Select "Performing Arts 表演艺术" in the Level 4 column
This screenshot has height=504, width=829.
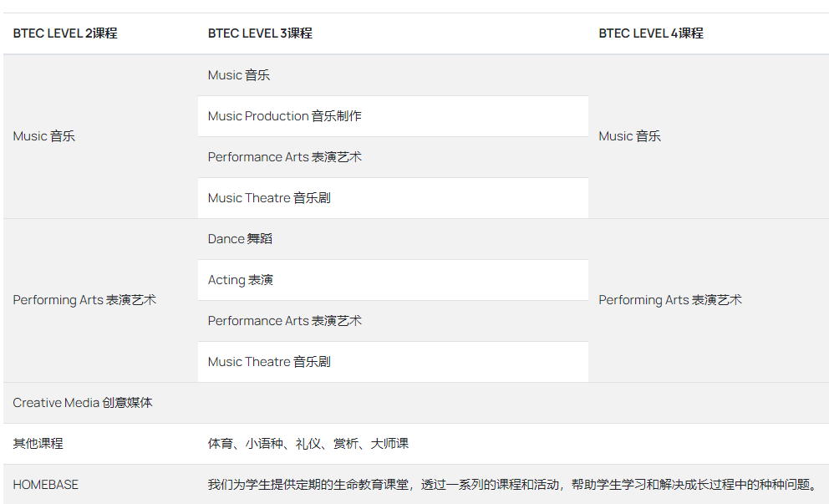[x=670, y=300]
